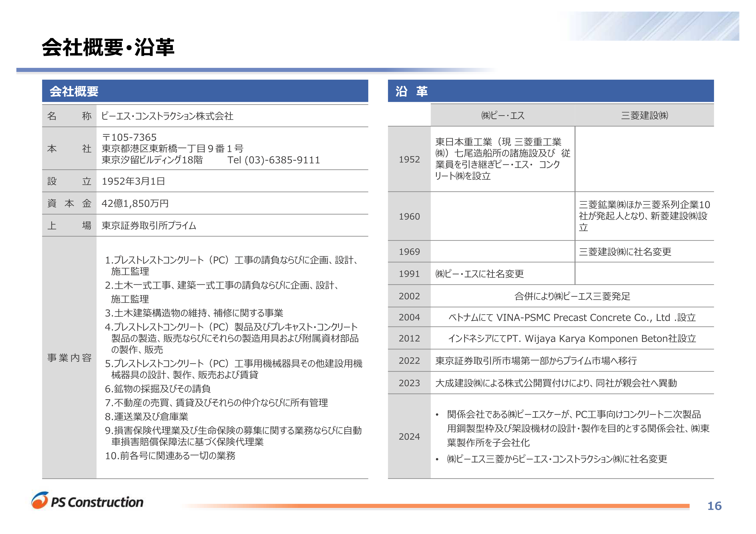
Task: Click the 会社概要・沿革 slide title
Action: [108, 47]
